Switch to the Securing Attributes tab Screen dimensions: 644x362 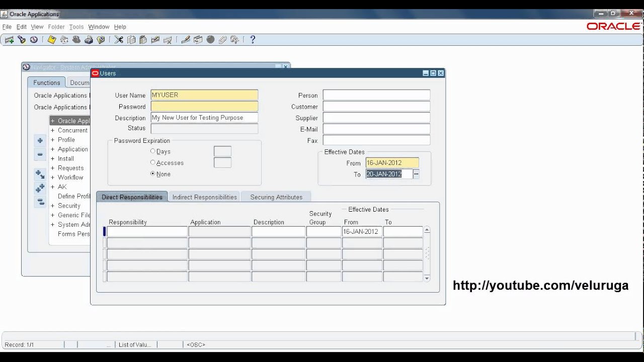point(276,197)
